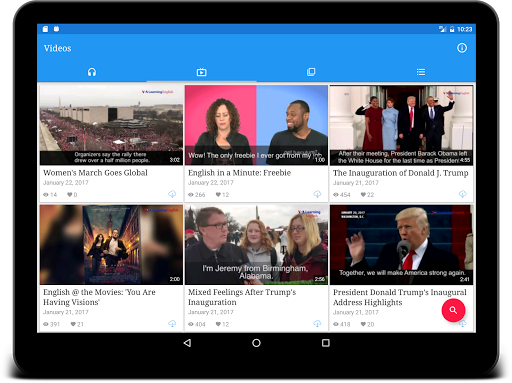Tap the Android home circle button
This screenshot has width=512, height=383.
point(256,343)
